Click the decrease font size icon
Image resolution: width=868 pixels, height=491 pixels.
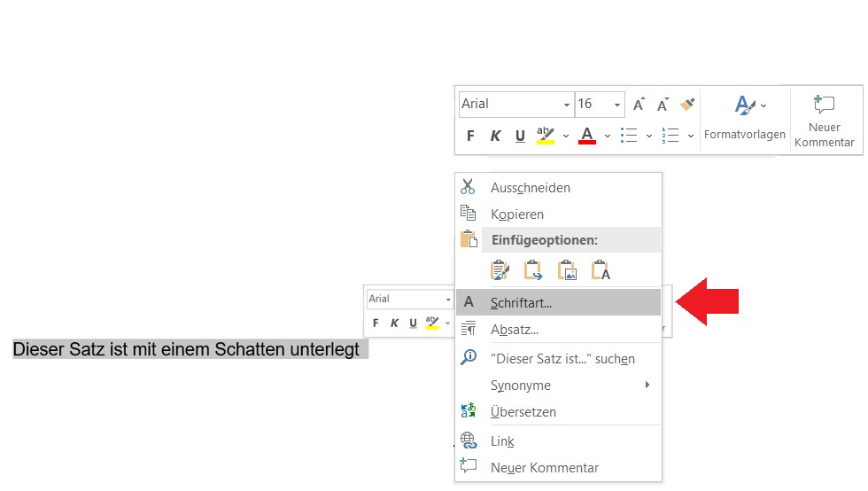click(x=662, y=105)
